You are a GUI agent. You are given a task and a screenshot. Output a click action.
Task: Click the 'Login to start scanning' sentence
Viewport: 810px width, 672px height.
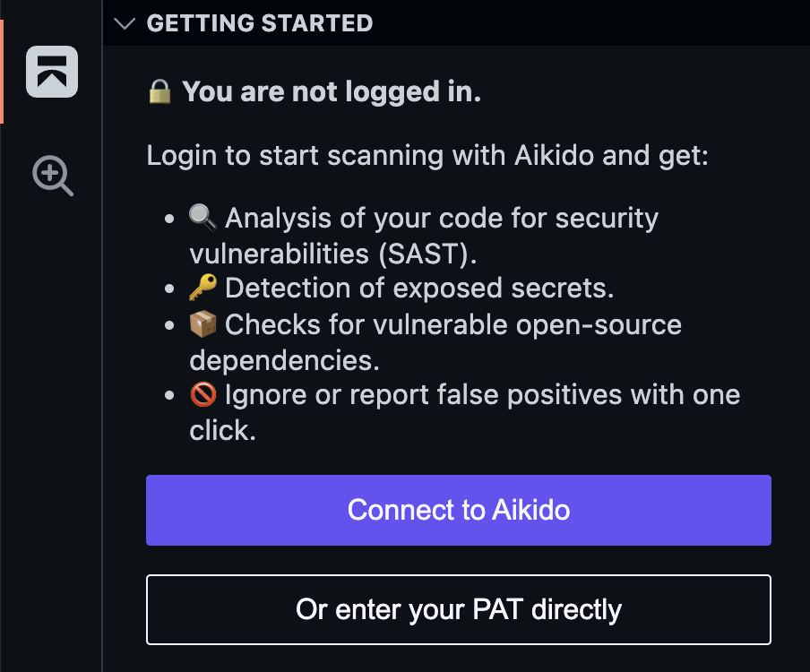click(427, 156)
